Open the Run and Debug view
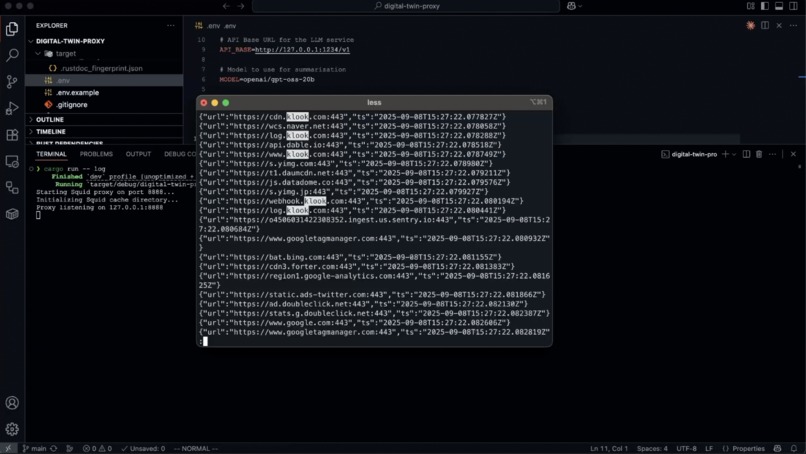Viewport: 806px width, 454px height. point(12,108)
